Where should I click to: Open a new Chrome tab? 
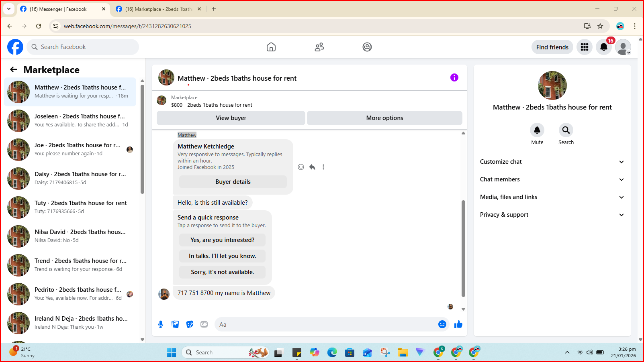(214, 9)
